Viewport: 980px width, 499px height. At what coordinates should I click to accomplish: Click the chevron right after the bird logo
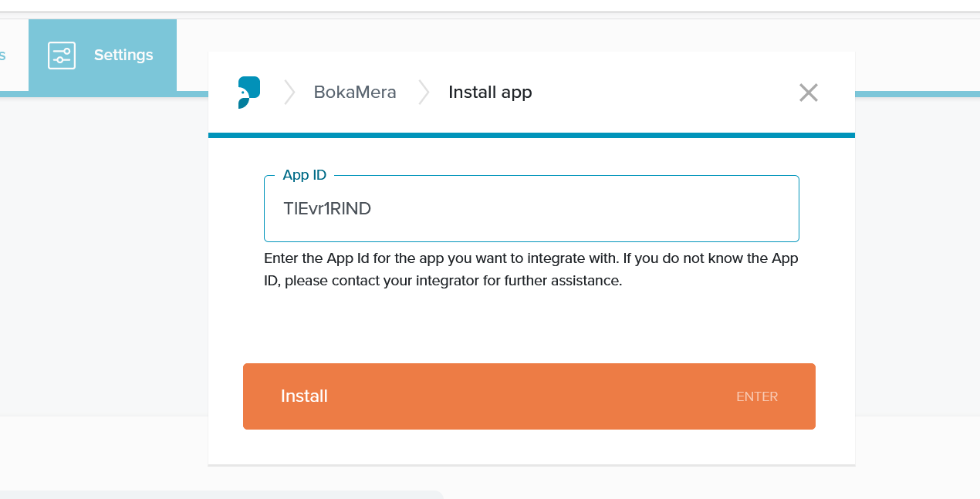[x=289, y=93]
